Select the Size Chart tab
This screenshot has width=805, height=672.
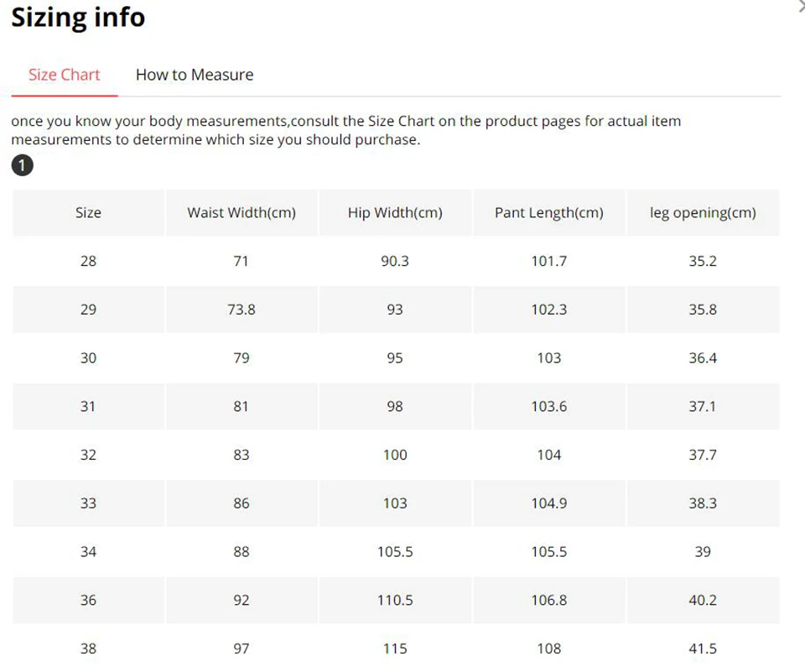(64, 75)
